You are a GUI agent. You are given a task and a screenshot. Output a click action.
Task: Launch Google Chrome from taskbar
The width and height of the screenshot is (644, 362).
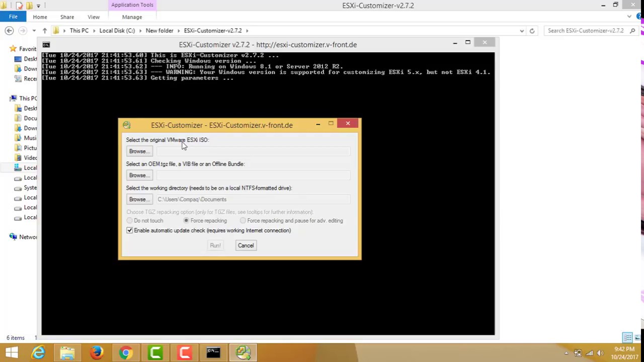coord(126,353)
